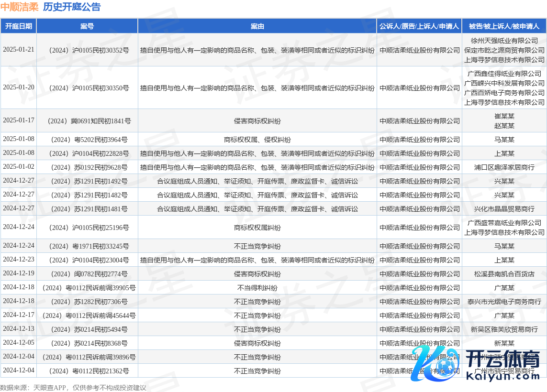
Task: Open case 粤0112民诉前调45644号
Action: point(87,316)
